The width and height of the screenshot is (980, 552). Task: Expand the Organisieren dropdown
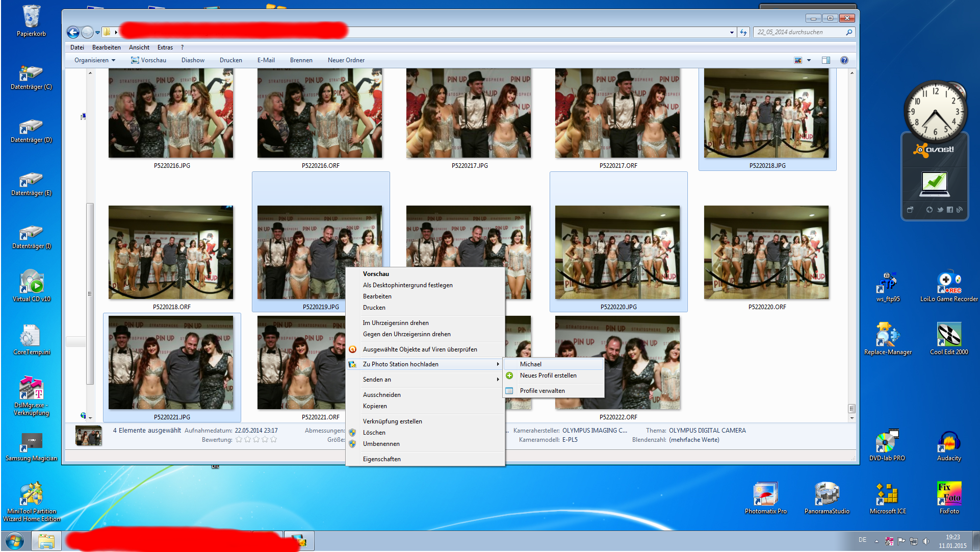(95, 60)
